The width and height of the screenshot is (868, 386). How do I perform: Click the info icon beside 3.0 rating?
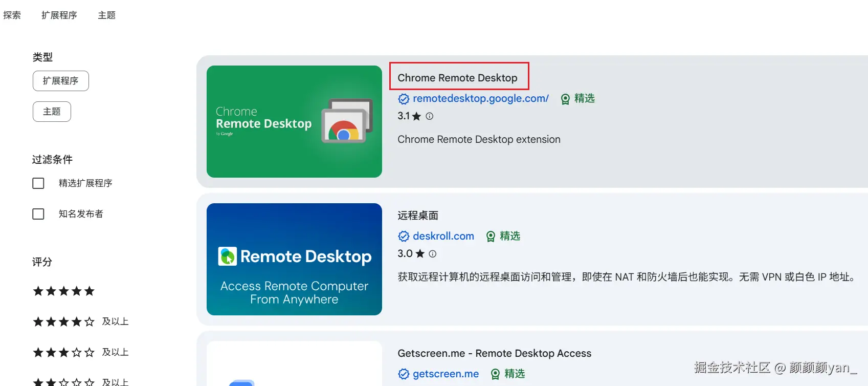click(x=433, y=254)
